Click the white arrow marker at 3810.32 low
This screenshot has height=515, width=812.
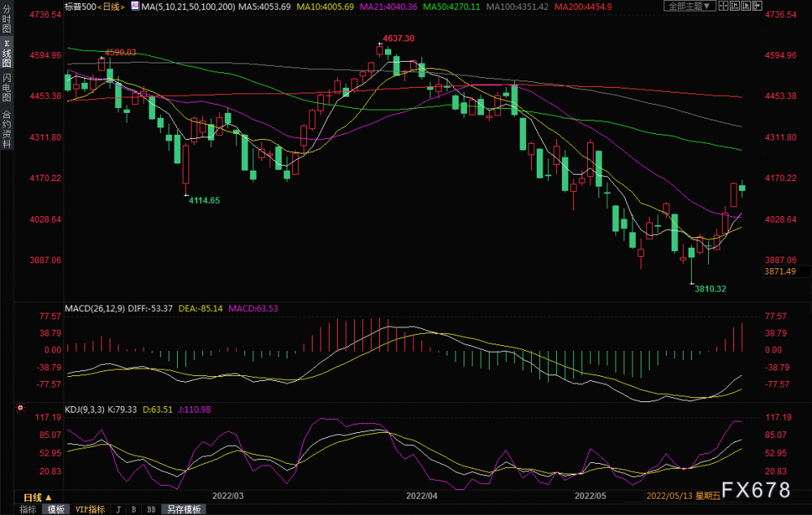[x=692, y=283]
